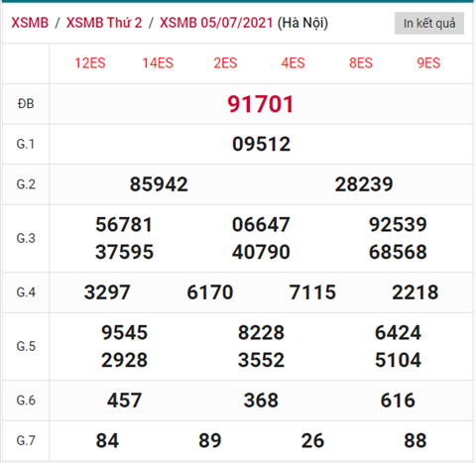Click G.6 number 457

124,401
